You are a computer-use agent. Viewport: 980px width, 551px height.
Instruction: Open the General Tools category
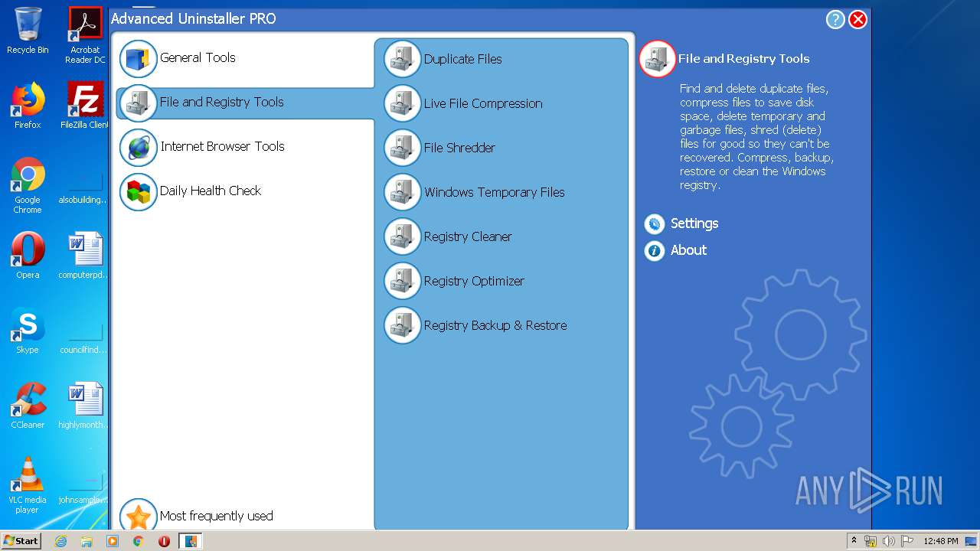pyautogui.click(x=198, y=58)
